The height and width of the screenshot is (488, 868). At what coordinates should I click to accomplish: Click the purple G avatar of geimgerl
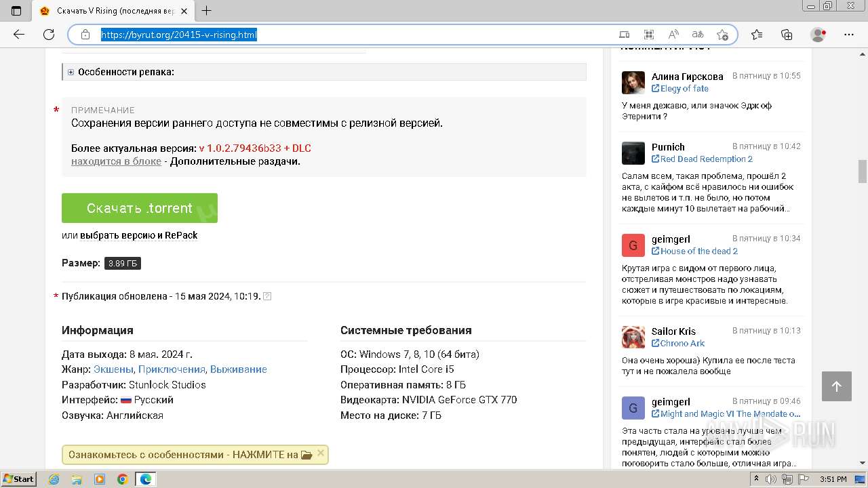(x=633, y=408)
